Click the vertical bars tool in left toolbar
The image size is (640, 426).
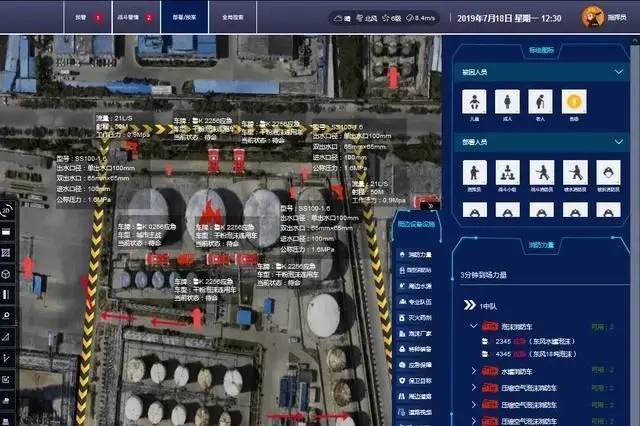coord(6,295)
